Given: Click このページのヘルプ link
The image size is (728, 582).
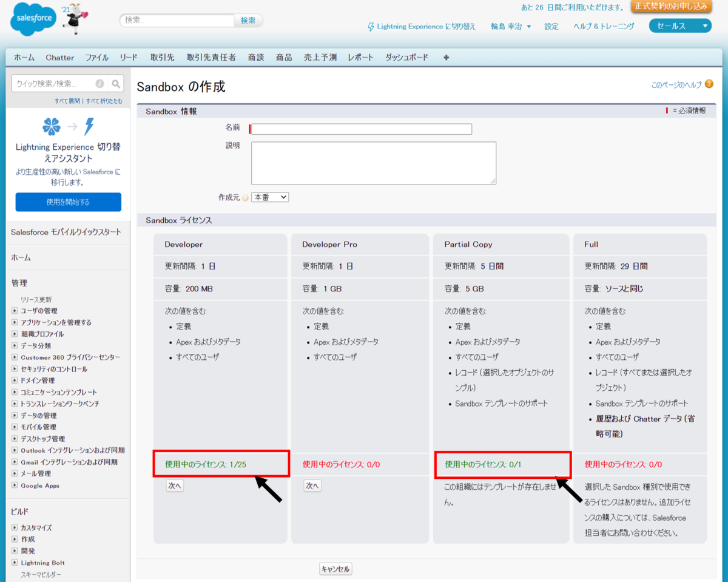Looking at the screenshot, I should (x=676, y=85).
